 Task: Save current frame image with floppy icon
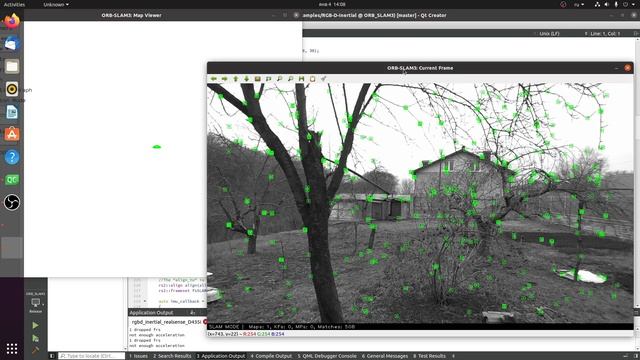(x=302, y=78)
